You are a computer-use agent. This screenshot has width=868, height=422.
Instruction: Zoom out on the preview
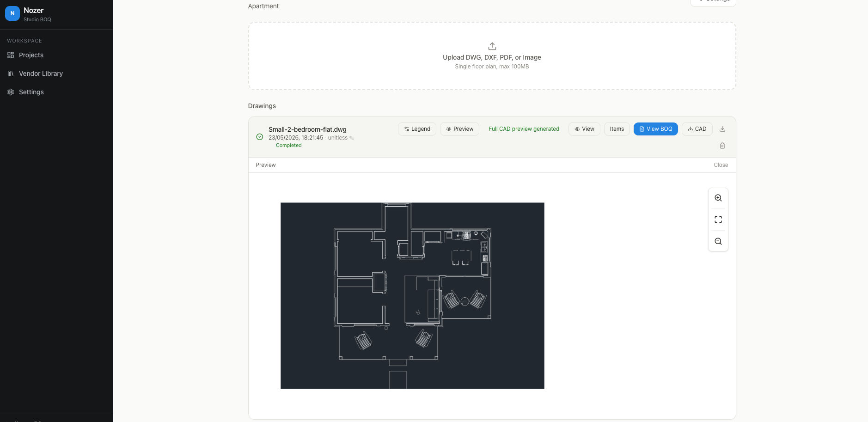click(x=718, y=241)
